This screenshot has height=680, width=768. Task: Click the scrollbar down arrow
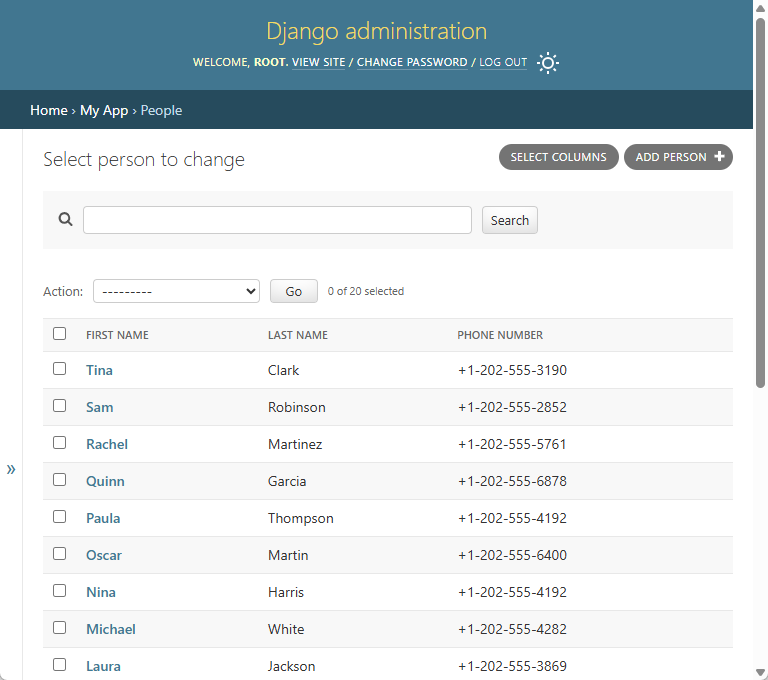click(x=760, y=672)
